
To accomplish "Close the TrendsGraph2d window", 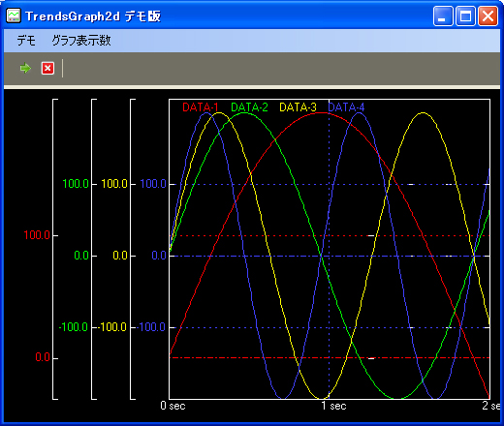I will (488, 15).
